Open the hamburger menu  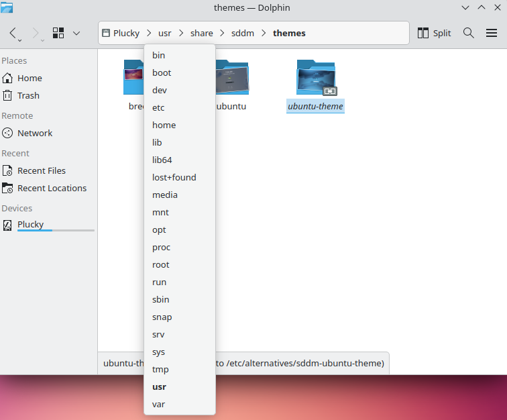[x=492, y=33]
